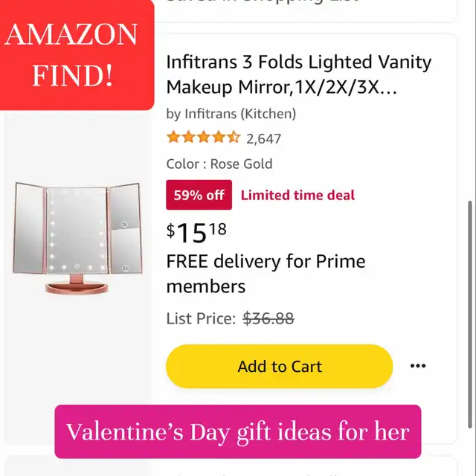The image size is (476, 476).
Task: Click the dollar sign beside the price
Action: (170, 231)
